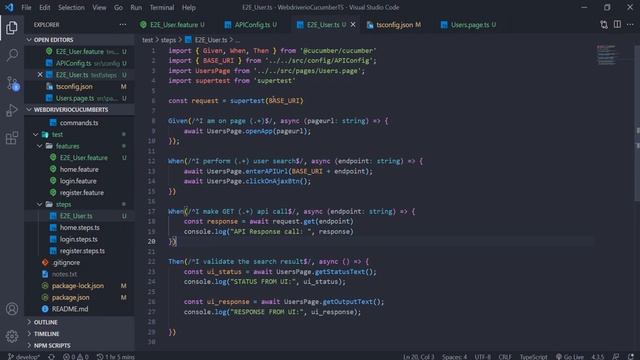Open home.feature in the file tree

click(79, 169)
